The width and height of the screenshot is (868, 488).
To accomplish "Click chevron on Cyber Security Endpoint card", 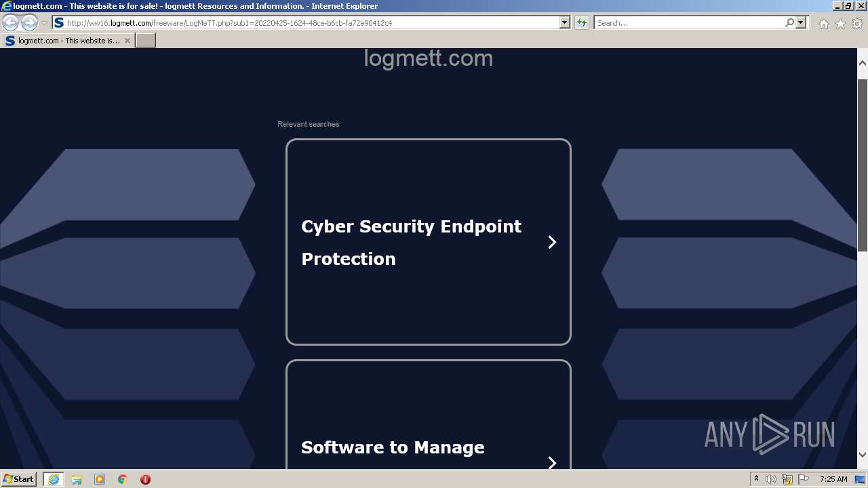I will (x=552, y=242).
